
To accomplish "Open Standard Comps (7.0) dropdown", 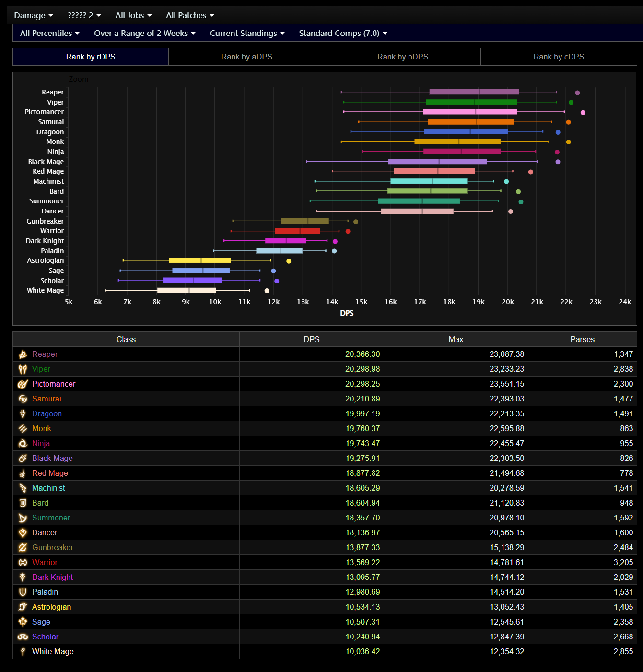I will [342, 33].
